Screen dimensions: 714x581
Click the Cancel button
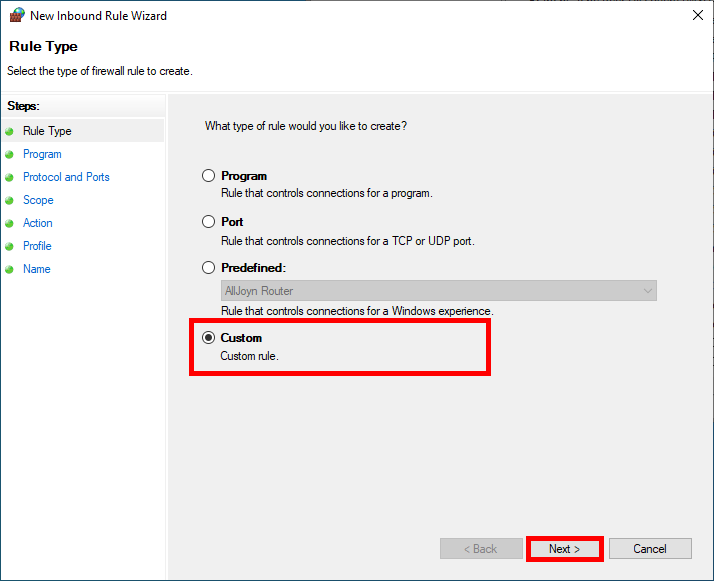pos(650,549)
